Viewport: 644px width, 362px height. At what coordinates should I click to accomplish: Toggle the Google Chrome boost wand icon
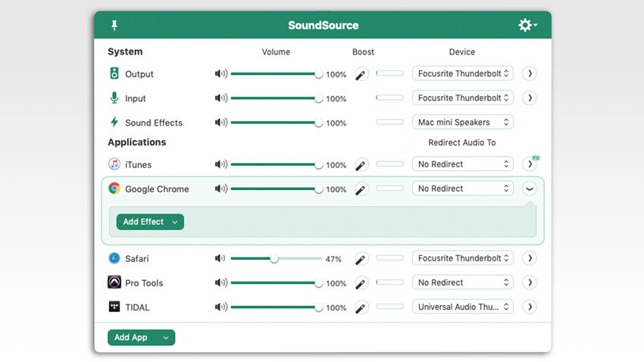(361, 189)
